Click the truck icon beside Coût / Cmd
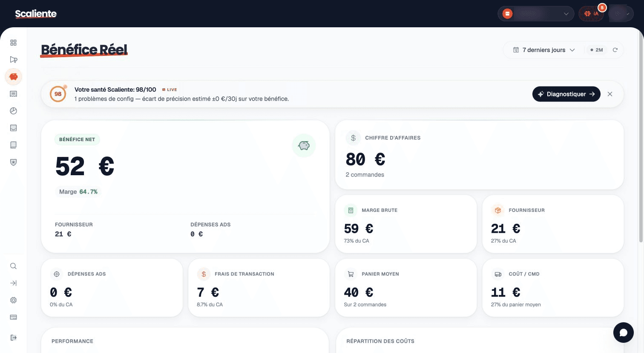 click(498, 274)
